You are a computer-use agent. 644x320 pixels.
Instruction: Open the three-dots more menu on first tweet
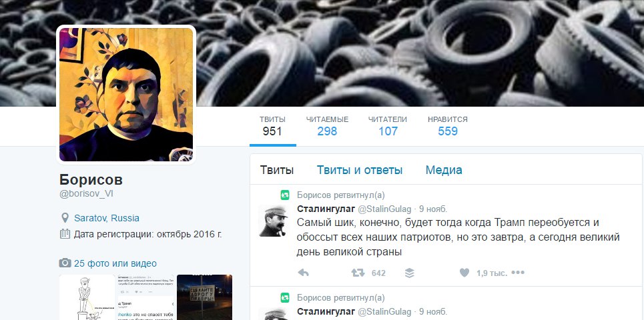(x=518, y=273)
